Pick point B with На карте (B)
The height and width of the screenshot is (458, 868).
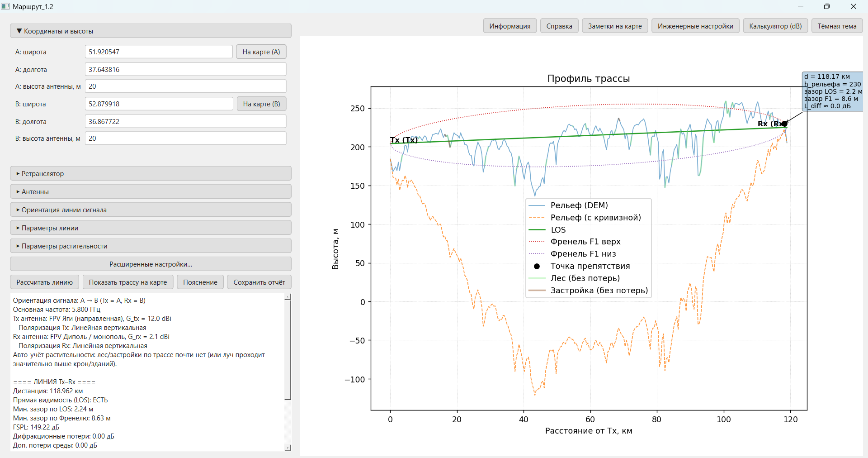261,104
